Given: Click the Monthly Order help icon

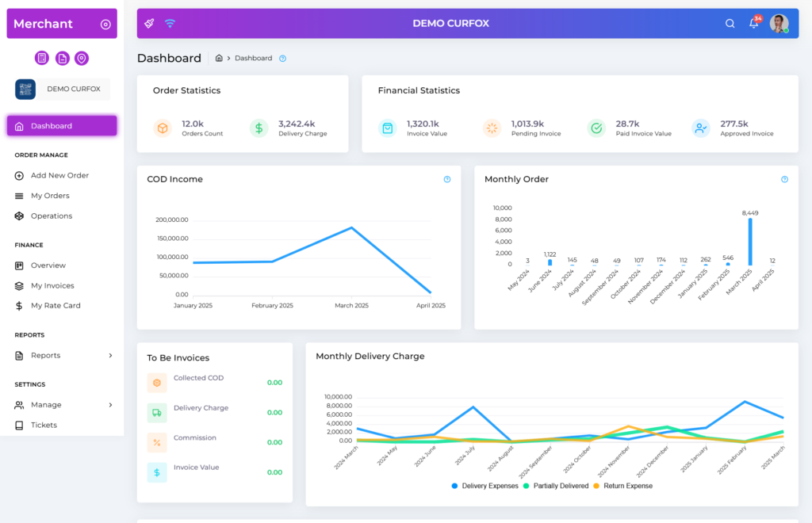Looking at the screenshot, I should tap(784, 180).
